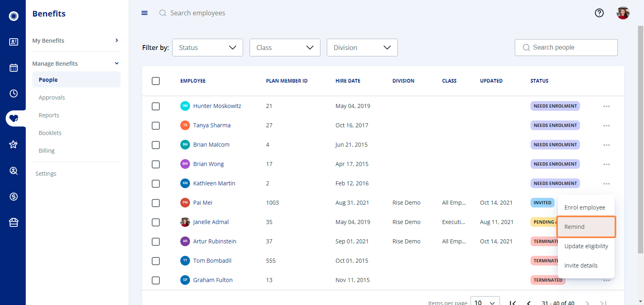
Task: Check the box for Brian Malcom
Action: [156, 145]
